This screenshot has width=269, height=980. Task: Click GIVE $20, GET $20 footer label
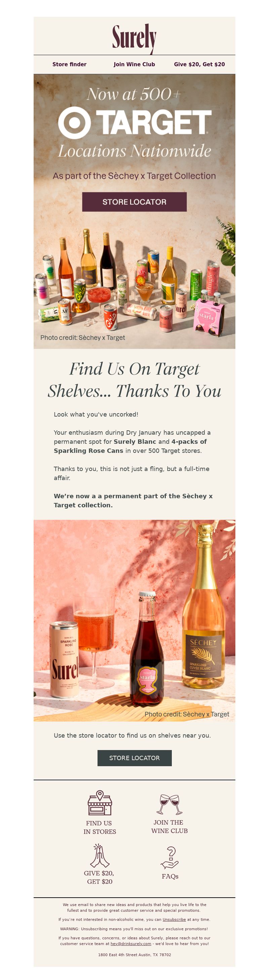[x=100, y=877]
